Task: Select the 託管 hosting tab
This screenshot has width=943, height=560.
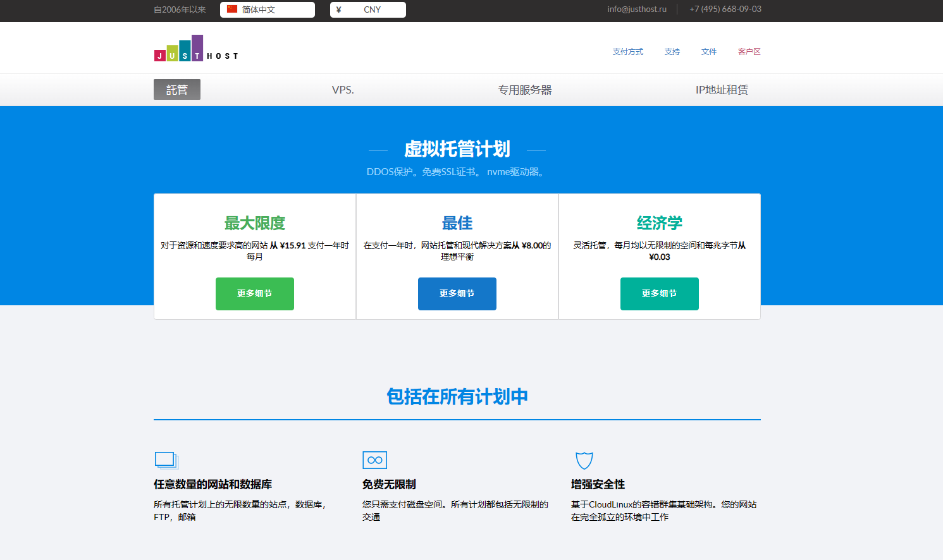Action: click(x=177, y=90)
